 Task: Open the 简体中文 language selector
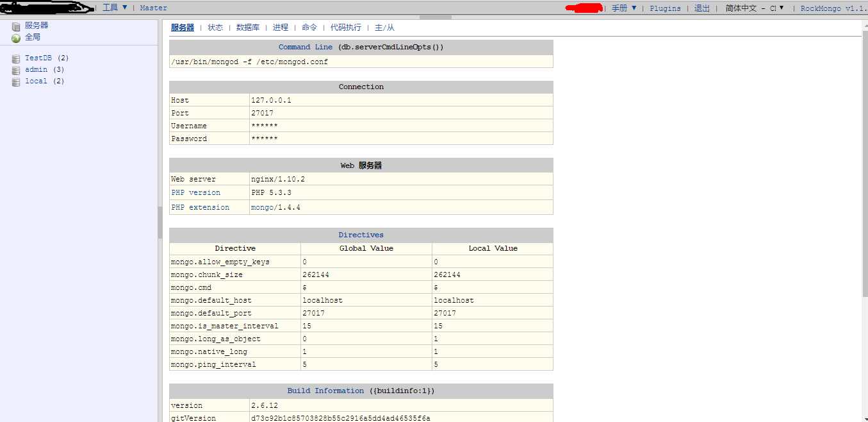755,8
